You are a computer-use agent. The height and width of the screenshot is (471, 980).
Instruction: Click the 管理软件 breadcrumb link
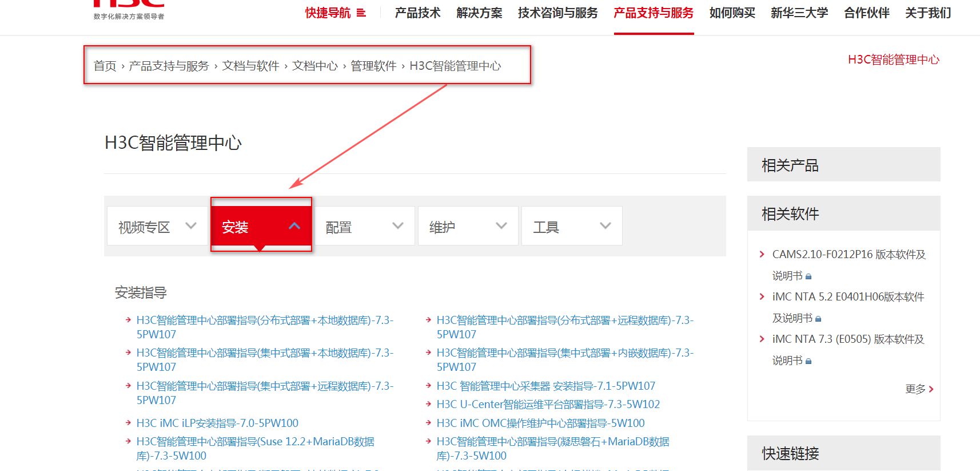tap(373, 66)
